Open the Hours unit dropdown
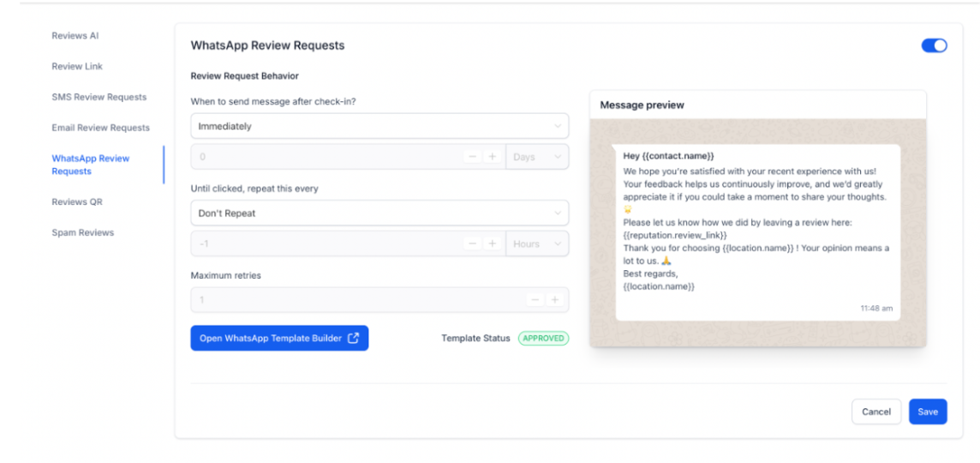Image resolution: width=980 pixels, height=463 pixels. click(537, 244)
